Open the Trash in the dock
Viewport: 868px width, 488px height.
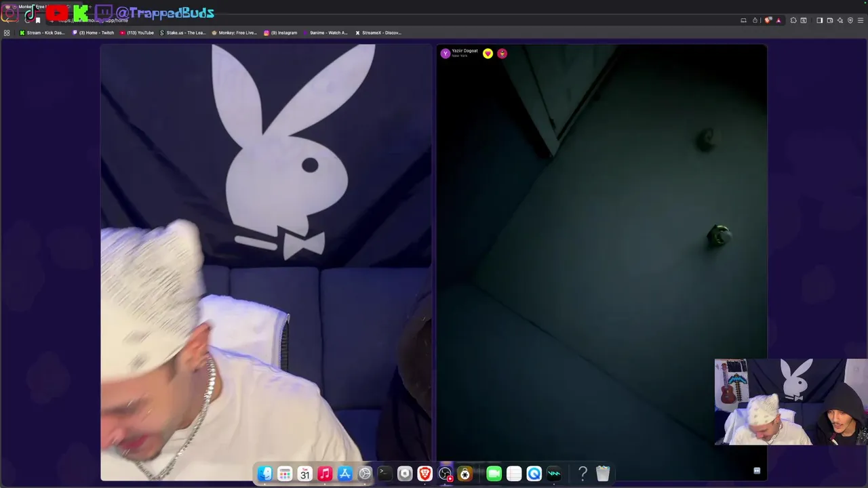pyautogui.click(x=603, y=474)
